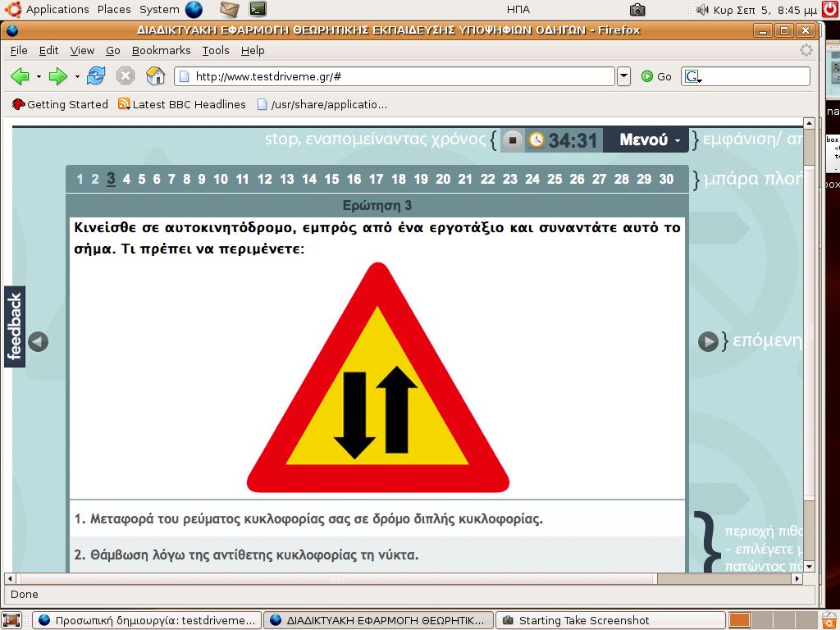Reload the page with the Refresh icon
This screenshot has height=630, width=840.
pyautogui.click(x=96, y=76)
